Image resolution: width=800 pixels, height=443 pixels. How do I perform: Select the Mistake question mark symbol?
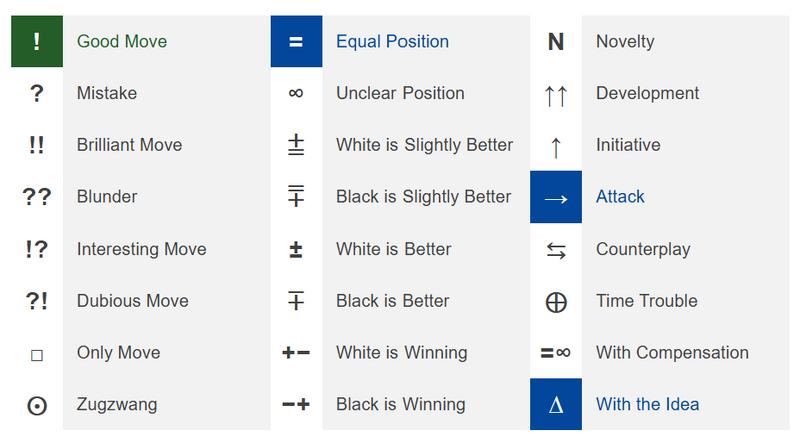[37, 94]
